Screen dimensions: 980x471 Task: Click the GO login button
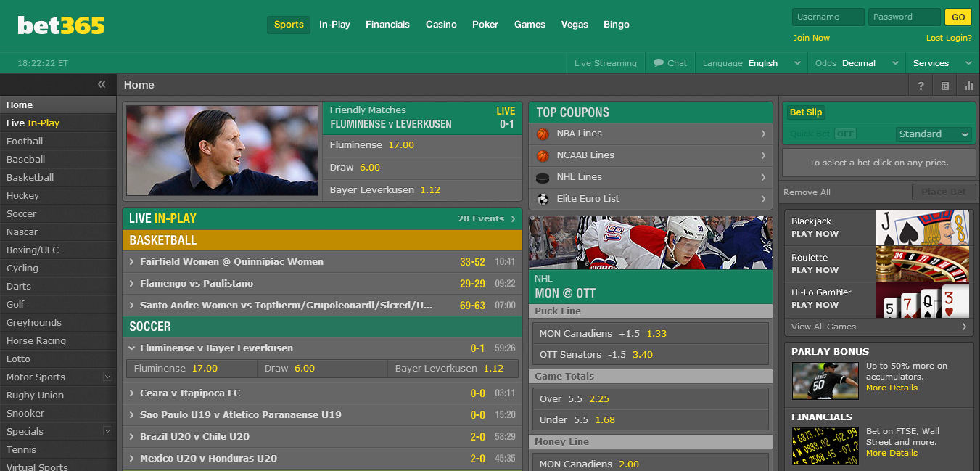point(958,17)
